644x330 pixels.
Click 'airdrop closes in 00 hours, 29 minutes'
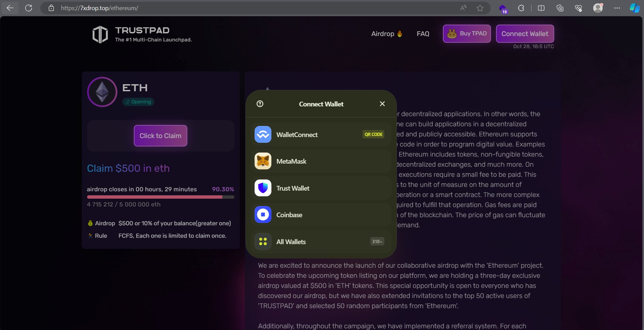(142, 189)
